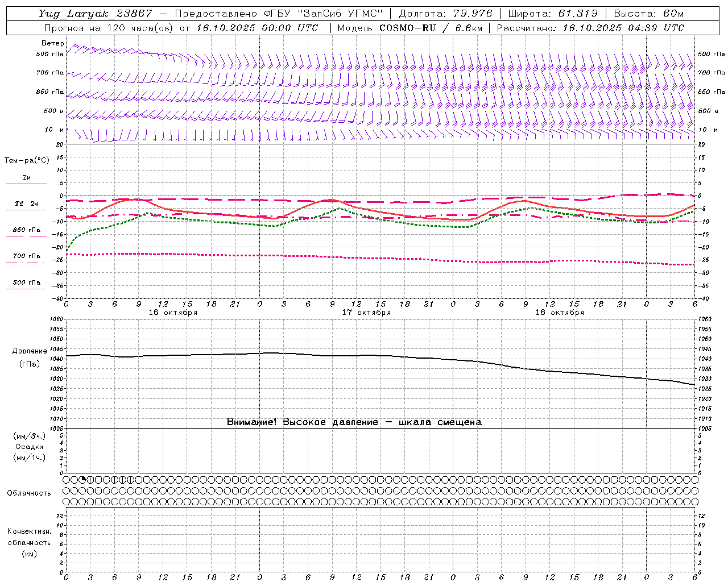Click the 1060 value on left pressure axis
This screenshot has width=728, height=582.
[x=57, y=319]
